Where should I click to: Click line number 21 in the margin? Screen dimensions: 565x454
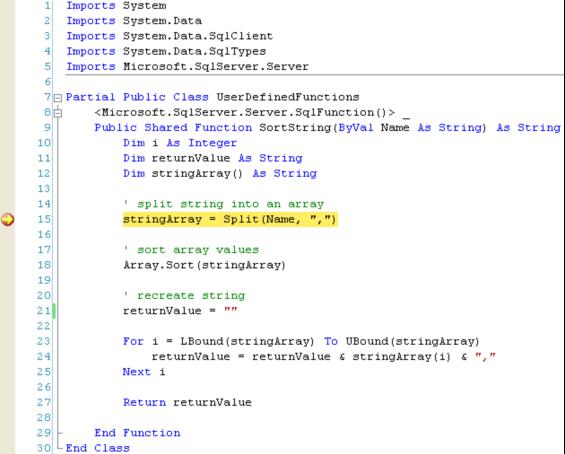[44, 310]
